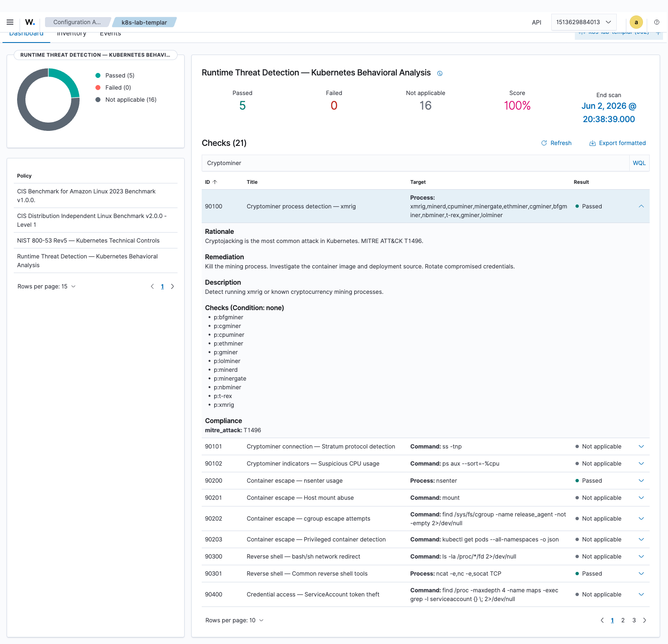
Task: Collapse check 90100 details
Action: tap(641, 206)
